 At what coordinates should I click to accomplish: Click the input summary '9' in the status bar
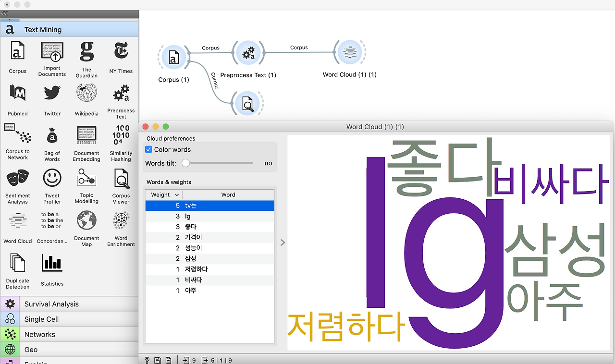(x=189, y=360)
